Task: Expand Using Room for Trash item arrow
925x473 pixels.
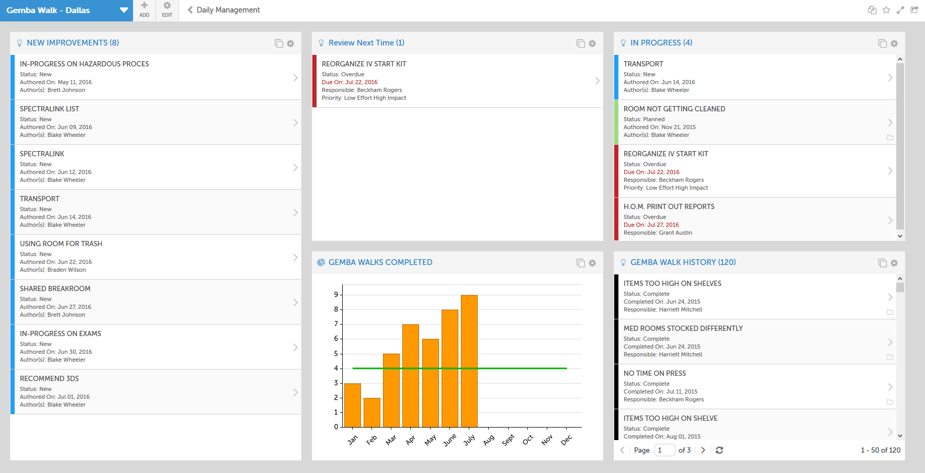Action: click(x=296, y=257)
